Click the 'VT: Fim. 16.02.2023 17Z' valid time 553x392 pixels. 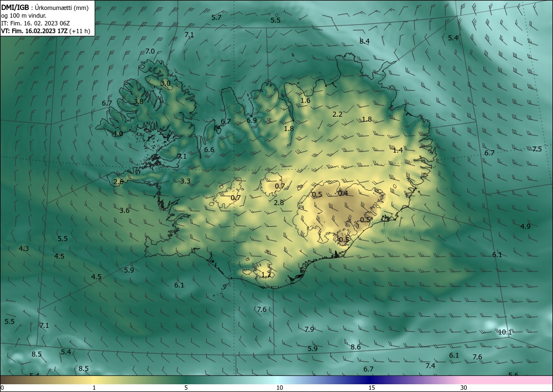[34, 31]
